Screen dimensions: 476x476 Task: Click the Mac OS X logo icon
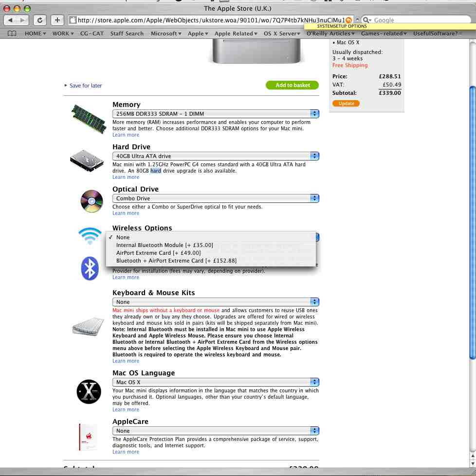[x=89, y=391]
